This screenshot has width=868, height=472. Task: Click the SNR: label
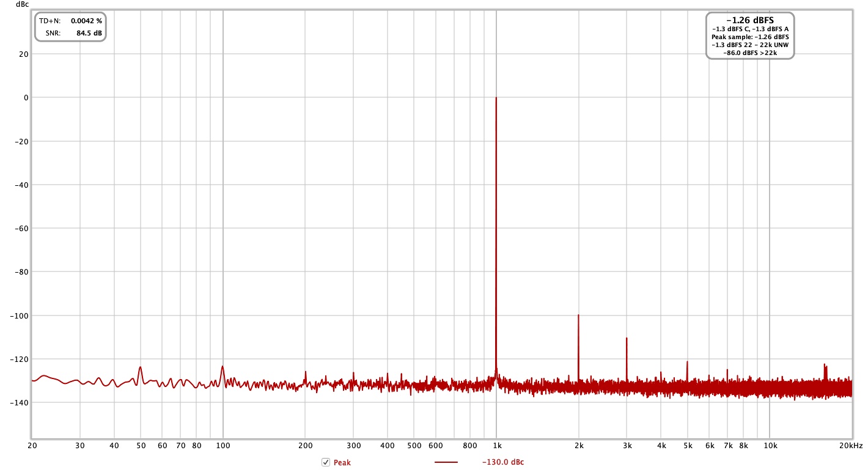pos(53,33)
